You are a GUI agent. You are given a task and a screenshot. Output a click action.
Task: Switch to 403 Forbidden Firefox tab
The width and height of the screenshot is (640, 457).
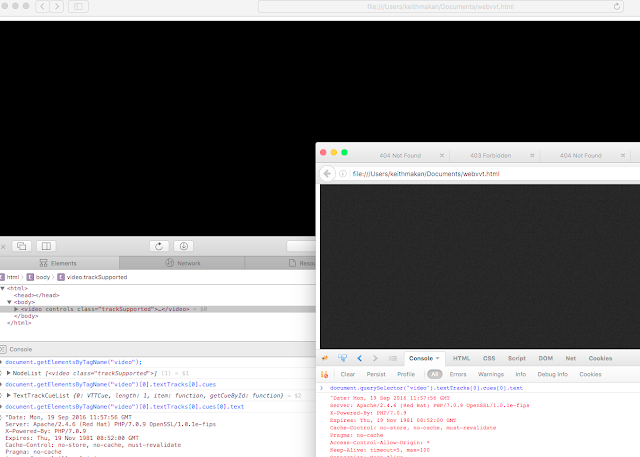(490, 155)
